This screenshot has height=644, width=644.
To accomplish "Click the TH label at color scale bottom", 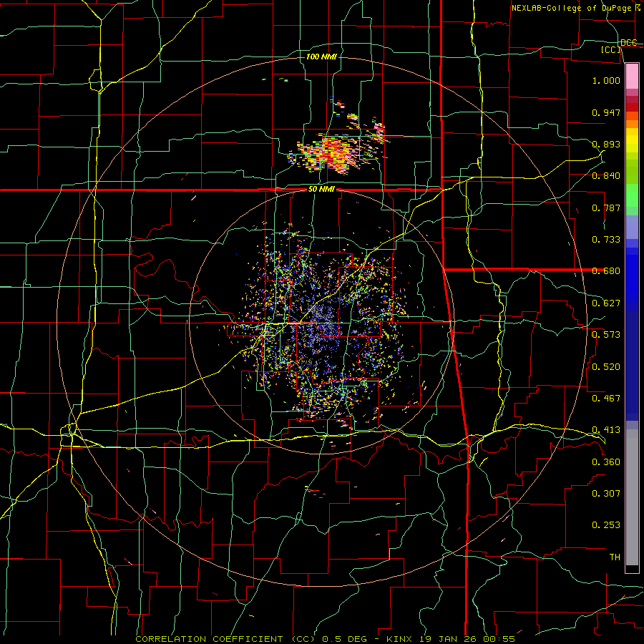I will [x=615, y=557].
